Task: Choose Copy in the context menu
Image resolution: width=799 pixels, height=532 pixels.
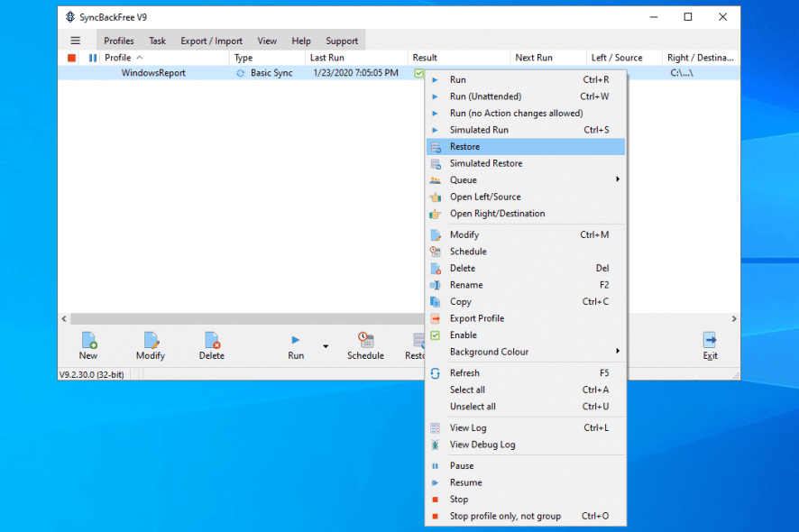Action: (x=526, y=302)
